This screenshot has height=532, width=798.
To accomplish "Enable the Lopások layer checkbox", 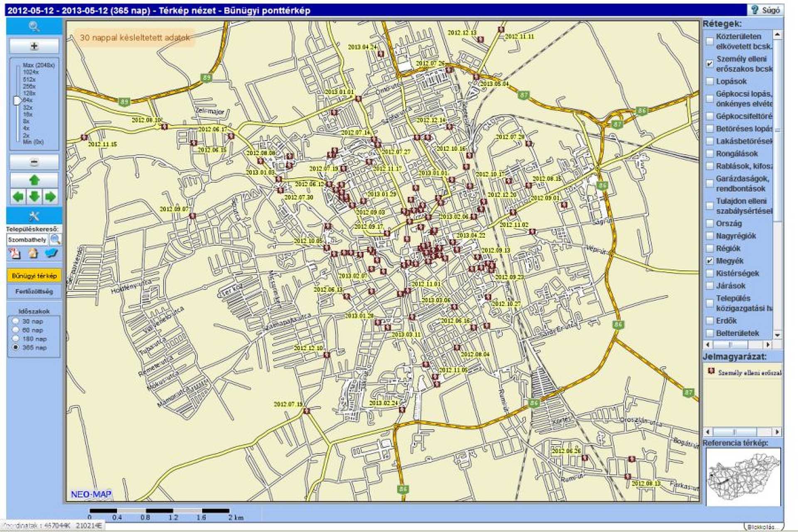I will click(710, 81).
